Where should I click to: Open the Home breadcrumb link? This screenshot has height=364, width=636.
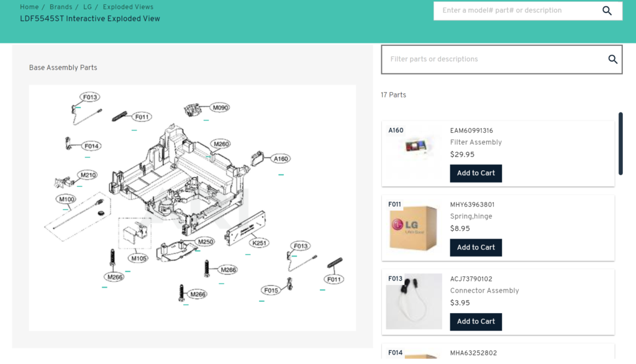29,7
